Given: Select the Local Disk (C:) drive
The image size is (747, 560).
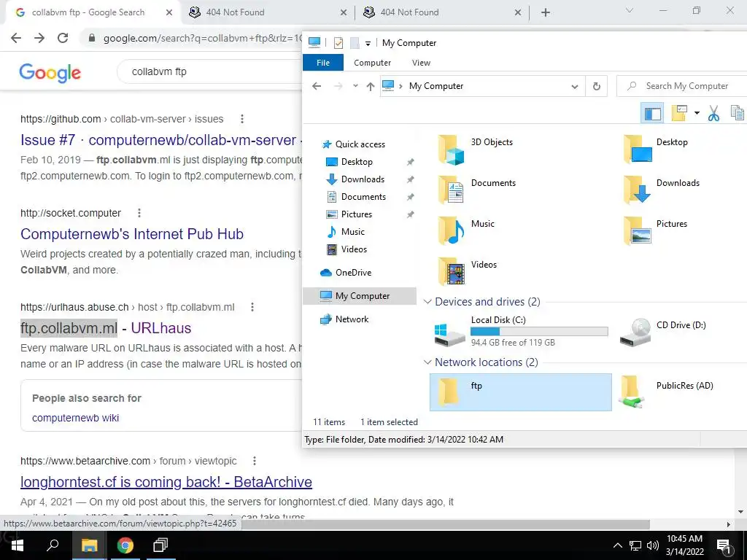Looking at the screenshot, I should pos(521,332).
